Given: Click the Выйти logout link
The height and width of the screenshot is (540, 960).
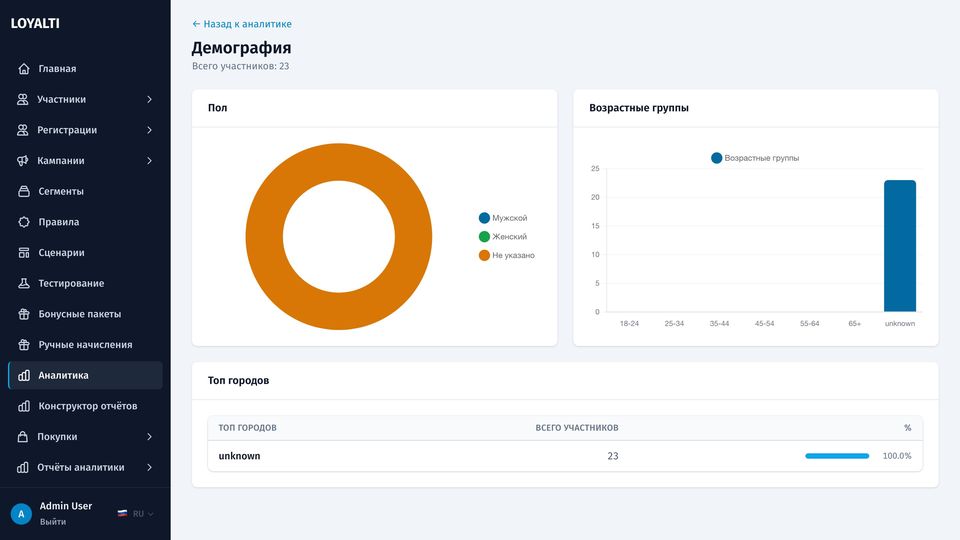Looking at the screenshot, I should (53, 522).
